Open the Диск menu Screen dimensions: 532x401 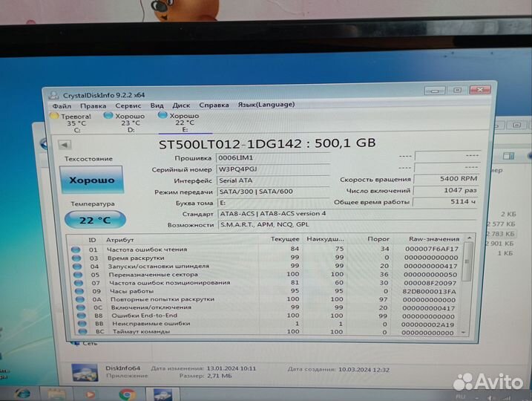[181, 105]
